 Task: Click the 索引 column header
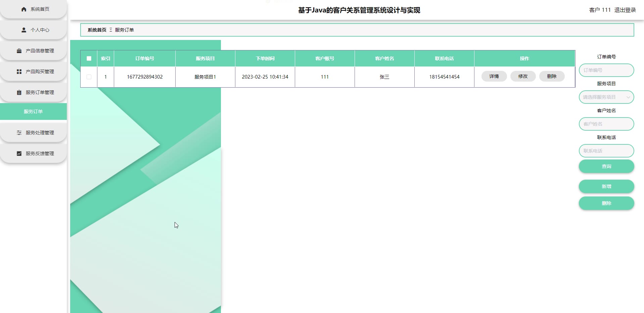(105, 58)
